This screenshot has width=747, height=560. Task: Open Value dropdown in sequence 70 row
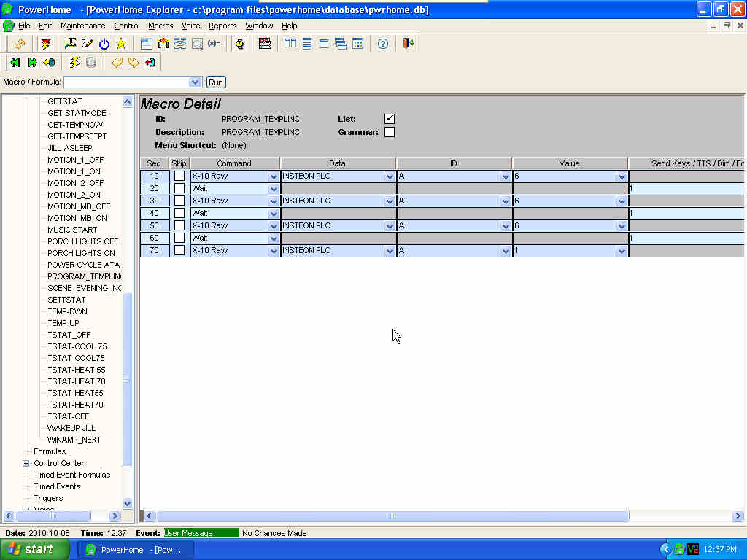pos(622,251)
